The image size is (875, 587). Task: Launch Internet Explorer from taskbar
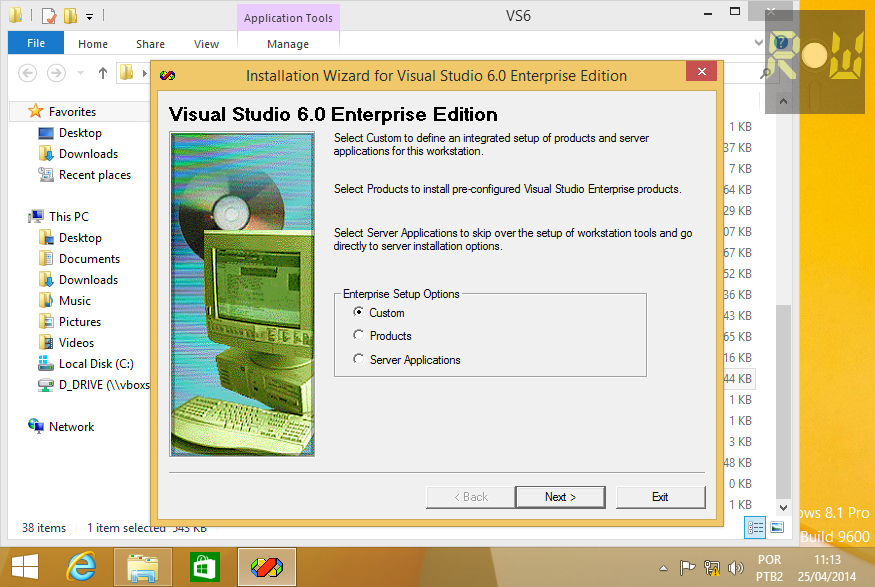coord(81,567)
